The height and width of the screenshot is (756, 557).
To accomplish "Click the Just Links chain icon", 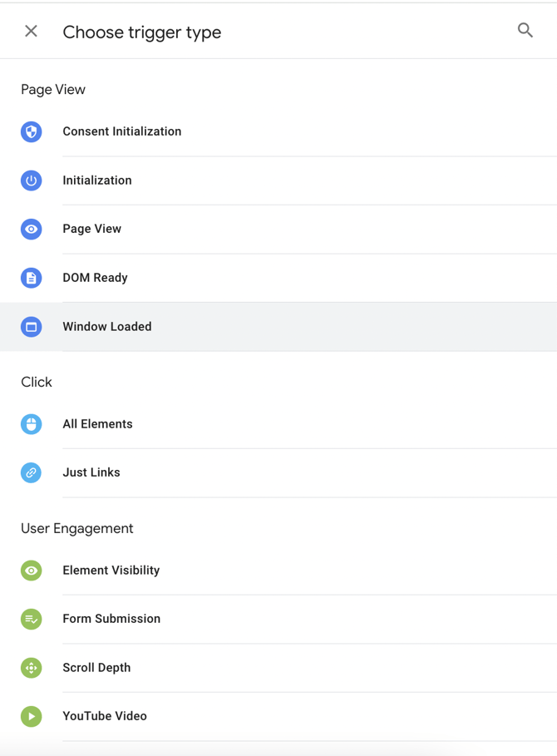I will [32, 472].
